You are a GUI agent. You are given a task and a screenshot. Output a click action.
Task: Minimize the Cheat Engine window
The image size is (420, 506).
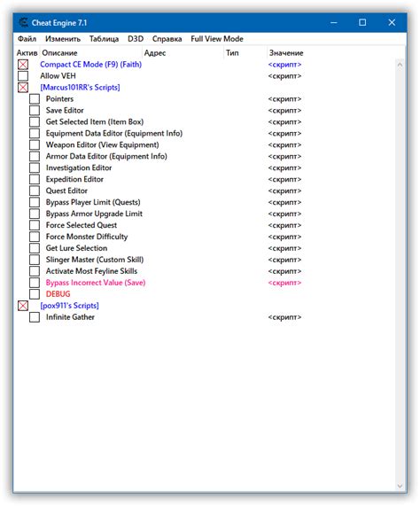tap(334, 22)
